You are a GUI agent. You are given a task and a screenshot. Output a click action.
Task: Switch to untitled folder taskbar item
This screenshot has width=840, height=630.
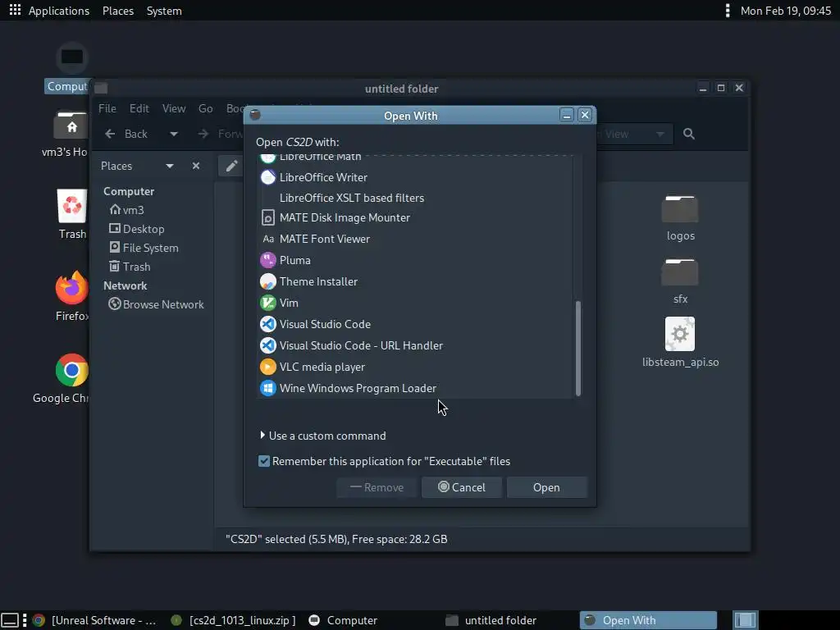pos(491,620)
